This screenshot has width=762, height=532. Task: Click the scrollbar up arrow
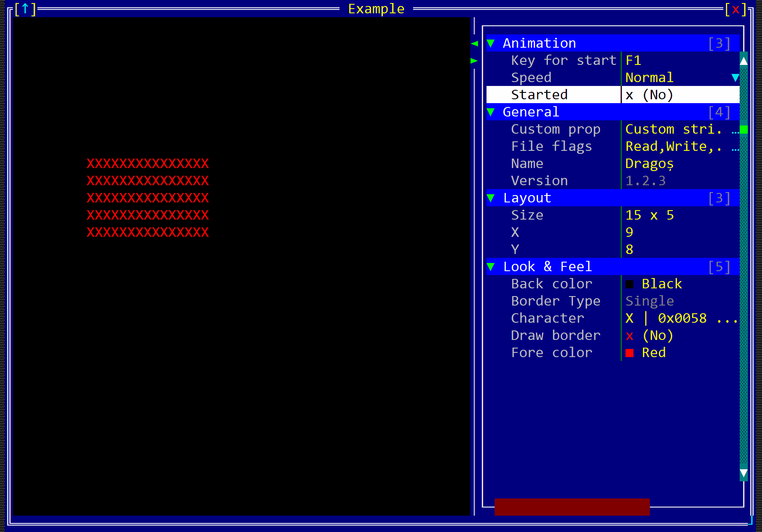click(744, 61)
